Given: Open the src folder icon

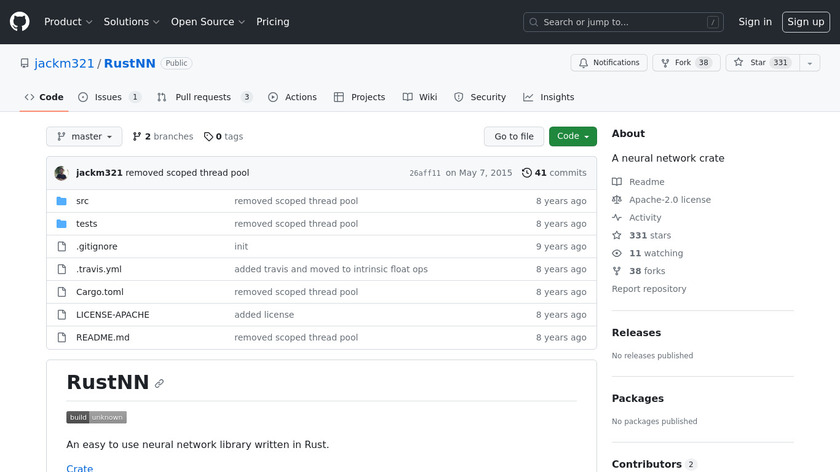Looking at the screenshot, I should coord(62,201).
